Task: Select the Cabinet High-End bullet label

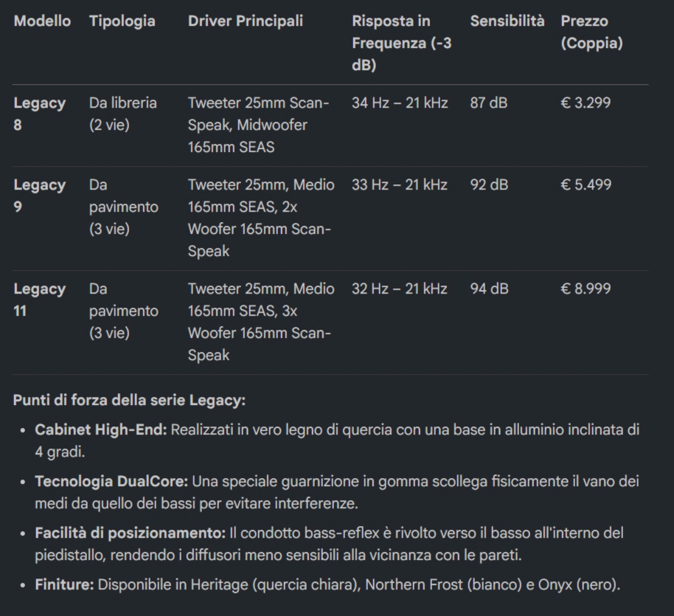Action: [100, 430]
